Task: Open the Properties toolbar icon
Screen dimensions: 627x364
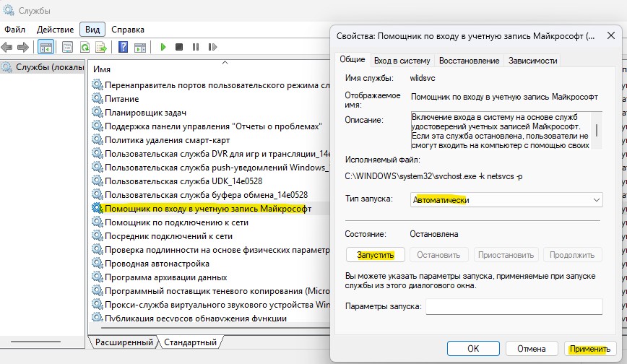Action: [x=68, y=47]
